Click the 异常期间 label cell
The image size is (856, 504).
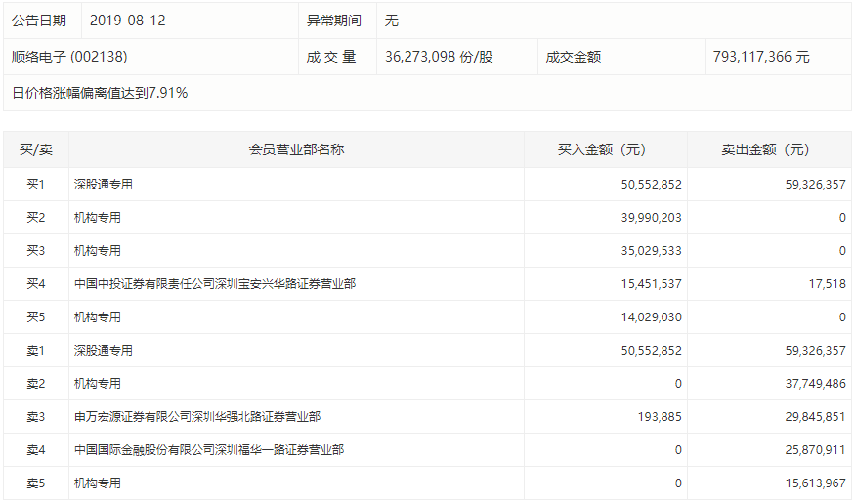(334, 21)
